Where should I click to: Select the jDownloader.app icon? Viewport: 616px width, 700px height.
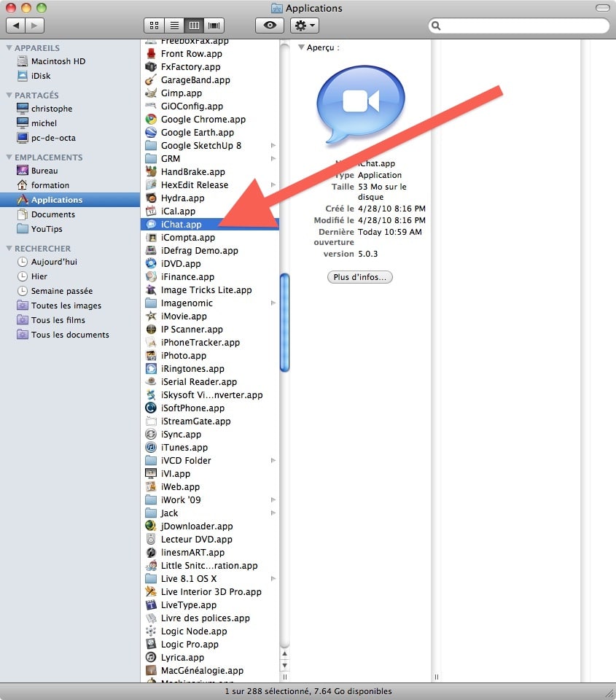click(151, 526)
